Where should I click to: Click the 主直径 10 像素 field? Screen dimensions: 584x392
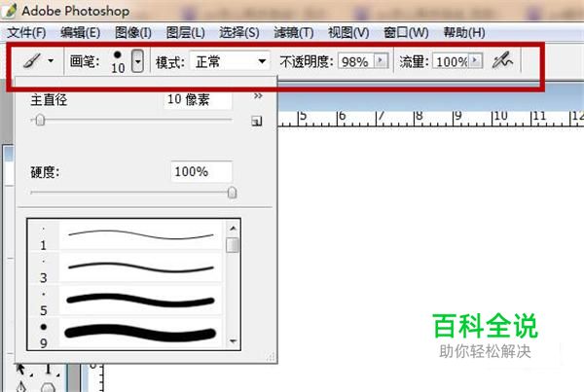(198, 100)
